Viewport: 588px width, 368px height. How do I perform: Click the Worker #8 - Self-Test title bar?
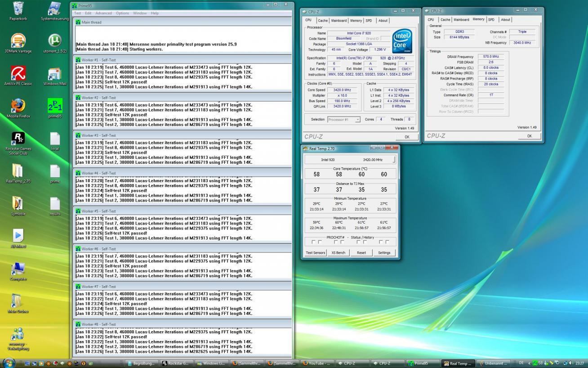coord(183,324)
